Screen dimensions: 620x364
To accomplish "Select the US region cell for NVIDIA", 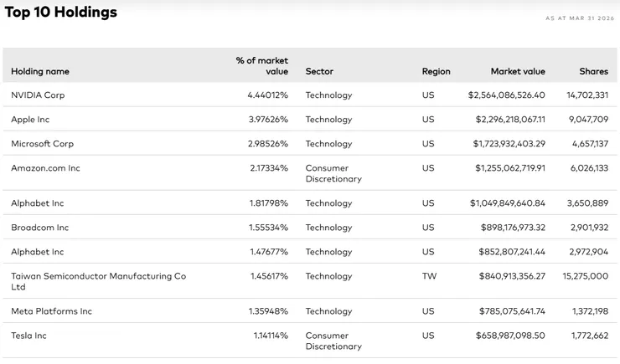I will [428, 95].
